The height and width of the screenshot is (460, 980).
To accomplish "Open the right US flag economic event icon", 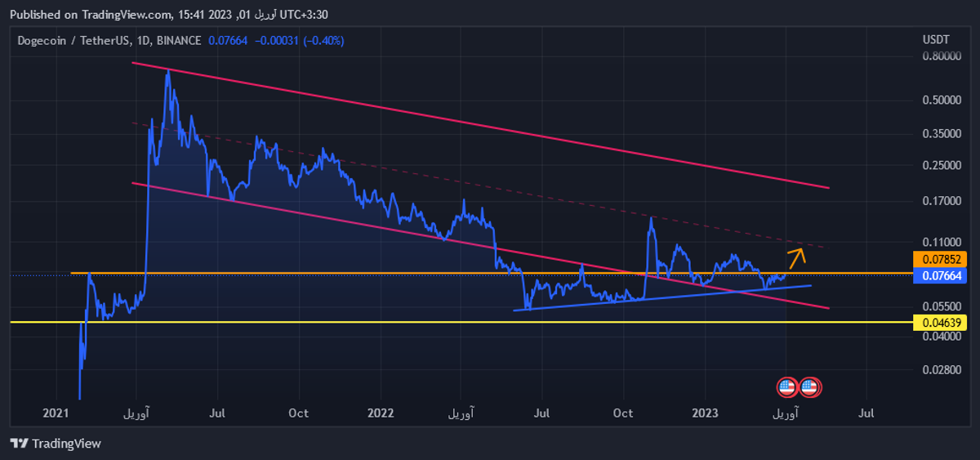I will pos(809,387).
